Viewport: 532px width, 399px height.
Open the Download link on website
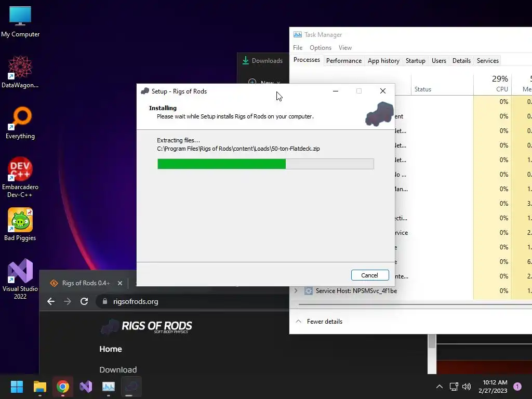(118, 369)
